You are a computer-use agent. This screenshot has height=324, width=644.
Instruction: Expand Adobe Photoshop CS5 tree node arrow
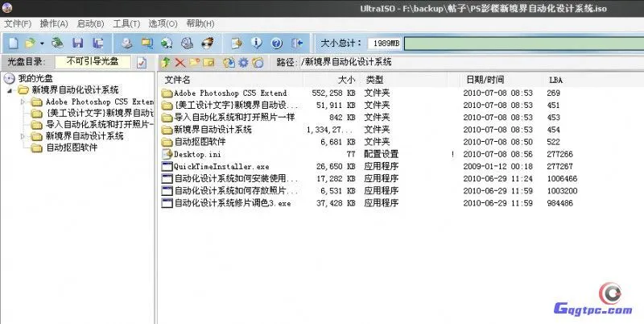pos(23,102)
